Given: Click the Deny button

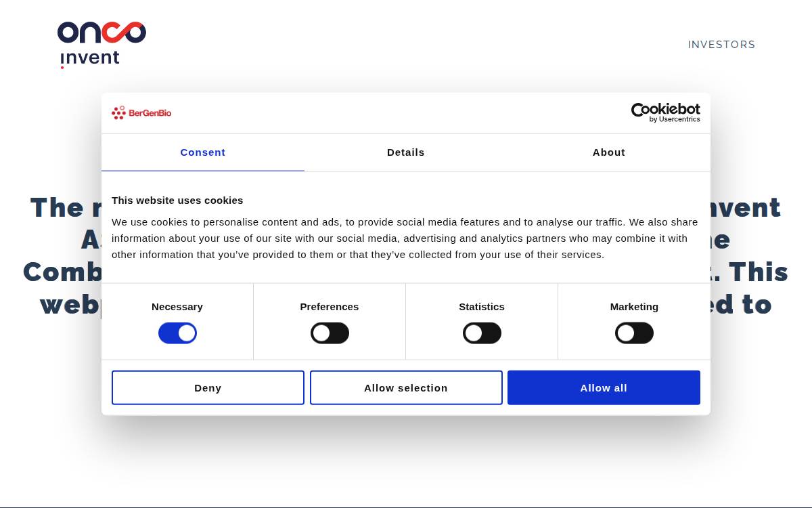Looking at the screenshot, I should pyautogui.click(x=208, y=387).
